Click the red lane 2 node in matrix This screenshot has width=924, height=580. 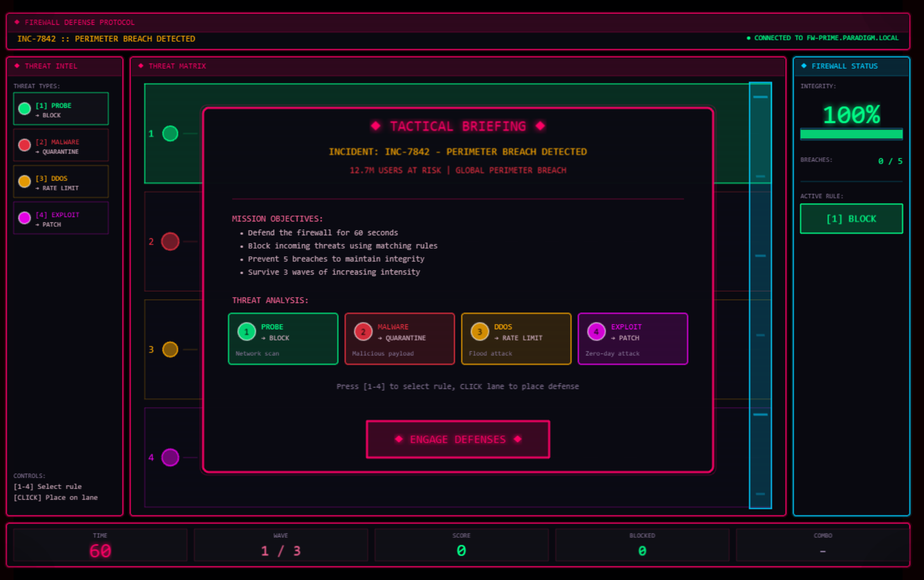coord(170,242)
